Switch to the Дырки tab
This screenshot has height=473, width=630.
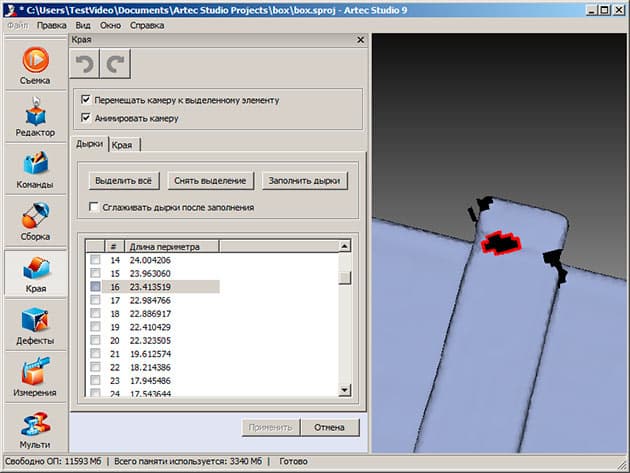pyautogui.click(x=90, y=144)
